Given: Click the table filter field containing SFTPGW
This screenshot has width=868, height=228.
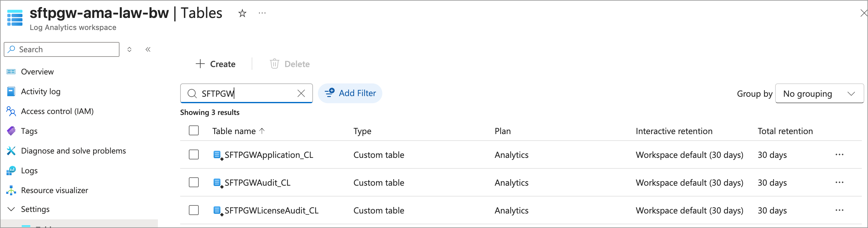Looking at the screenshot, I should point(246,93).
